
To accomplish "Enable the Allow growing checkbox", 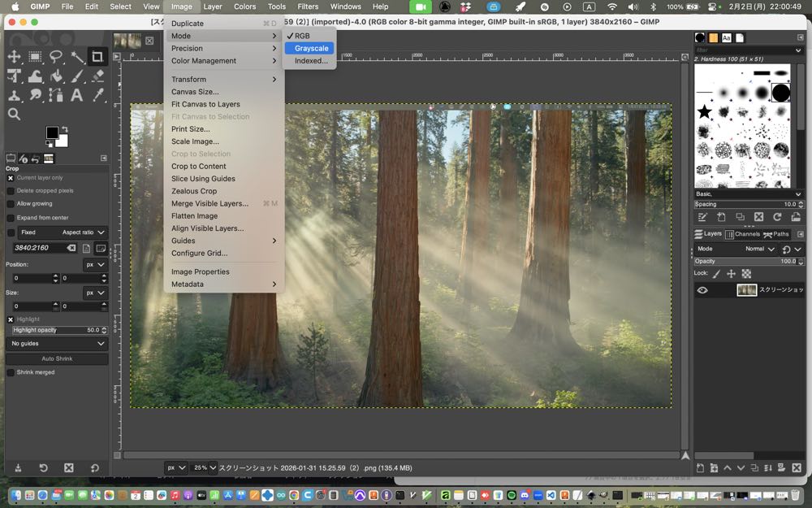I will tap(11, 204).
